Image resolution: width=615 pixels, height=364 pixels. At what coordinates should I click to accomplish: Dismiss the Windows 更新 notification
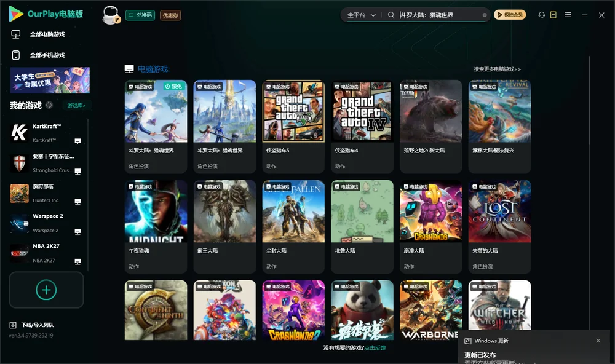[x=598, y=341]
